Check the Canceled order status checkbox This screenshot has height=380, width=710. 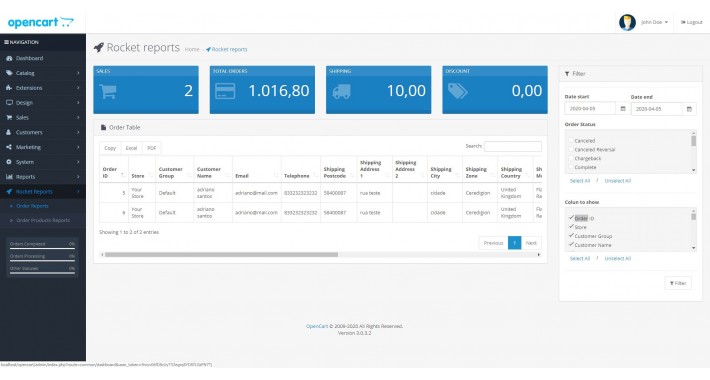tap(571, 140)
